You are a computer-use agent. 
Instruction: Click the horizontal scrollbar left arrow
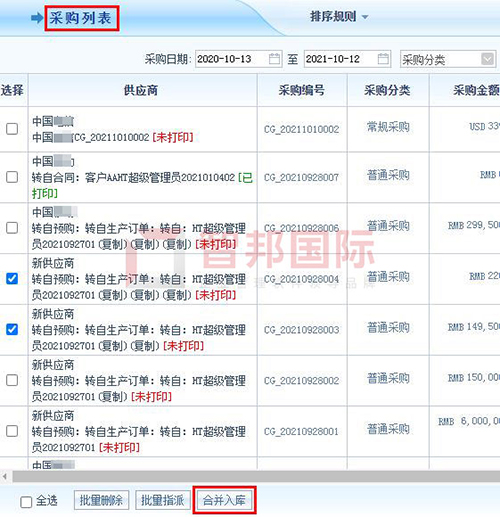[x=5, y=477]
